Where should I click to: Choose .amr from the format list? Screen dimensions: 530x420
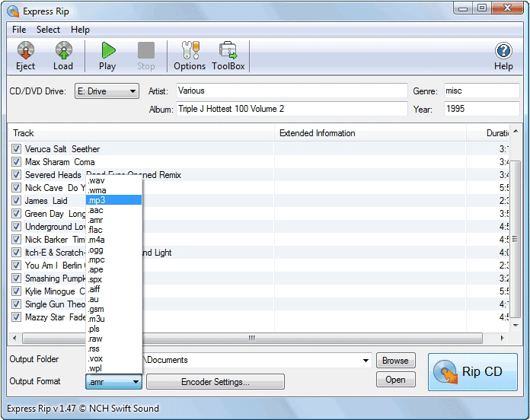pyautogui.click(x=114, y=220)
